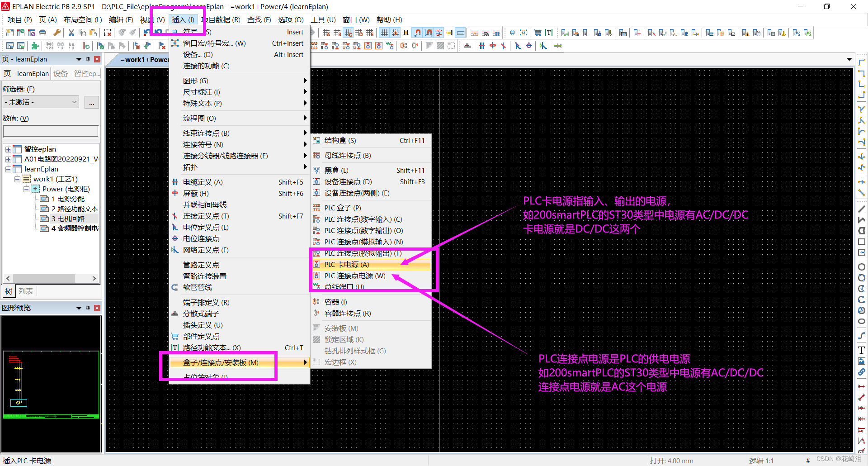The width and height of the screenshot is (868, 466).
Task: Click the filter ellipsis button
Action: [92, 102]
